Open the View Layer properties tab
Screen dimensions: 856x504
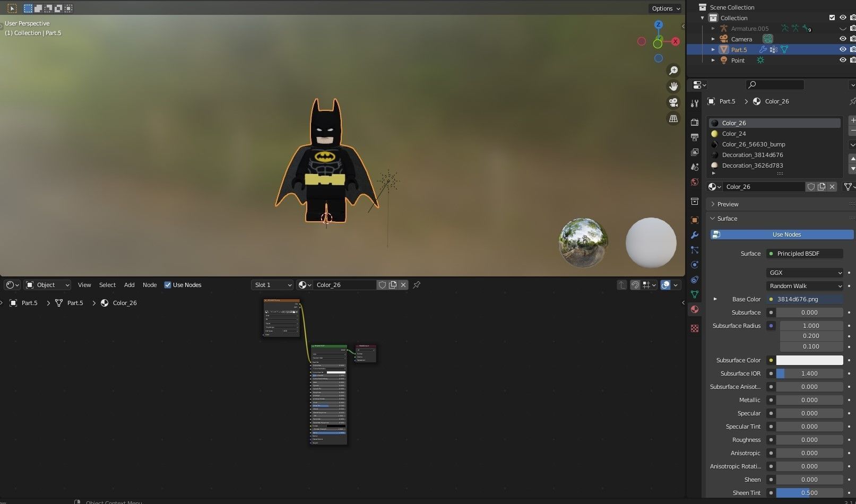tap(695, 152)
